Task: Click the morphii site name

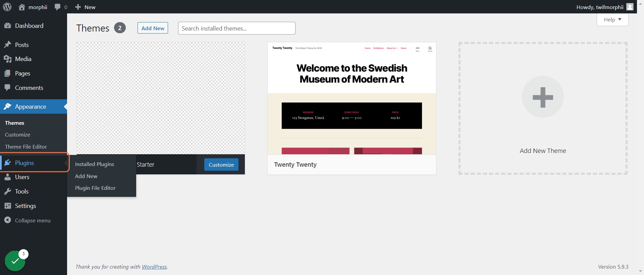Action: [38, 7]
